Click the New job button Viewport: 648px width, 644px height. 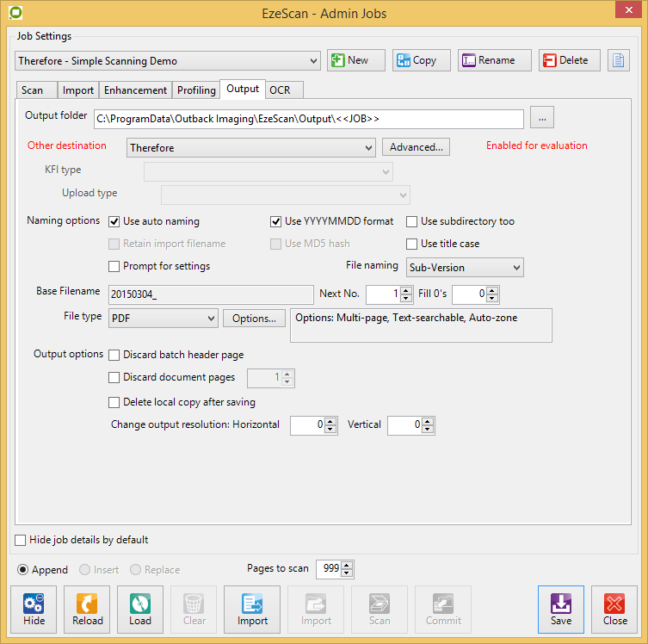point(356,60)
